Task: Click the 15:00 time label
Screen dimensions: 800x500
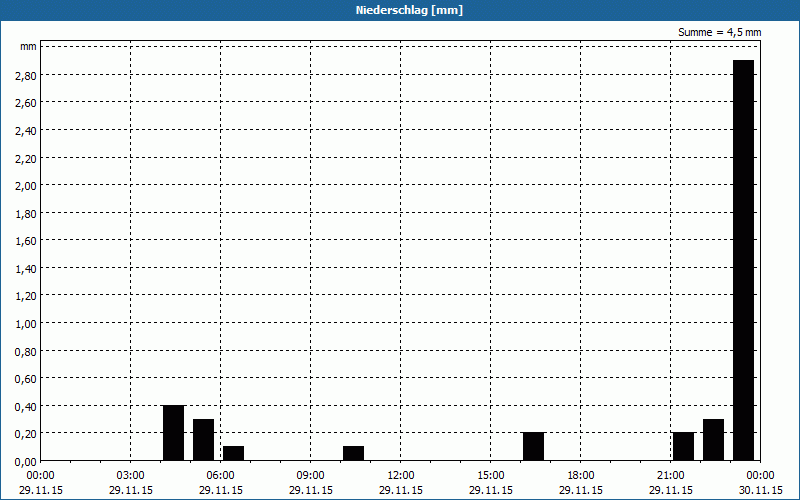Action: click(x=491, y=476)
